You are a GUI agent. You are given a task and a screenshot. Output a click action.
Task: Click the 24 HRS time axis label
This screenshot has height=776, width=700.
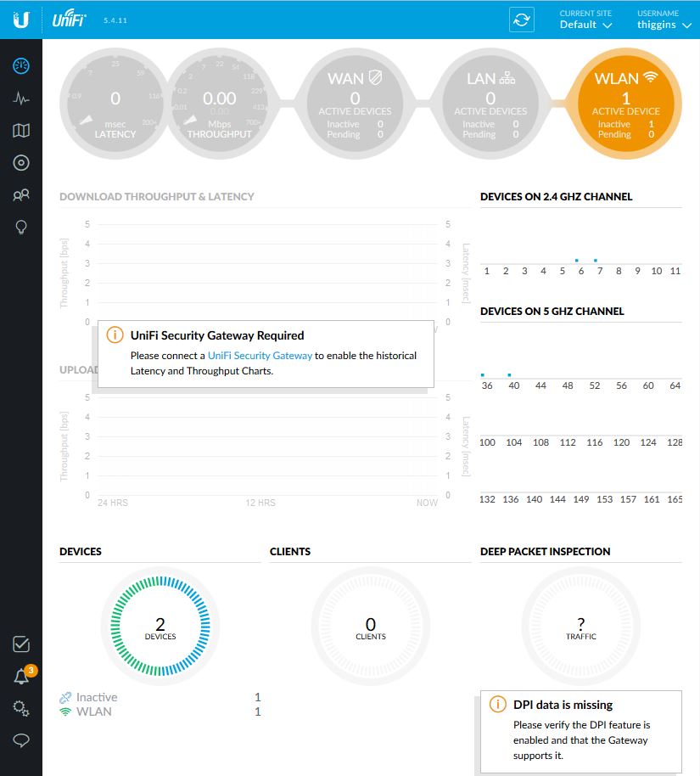[x=113, y=503]
